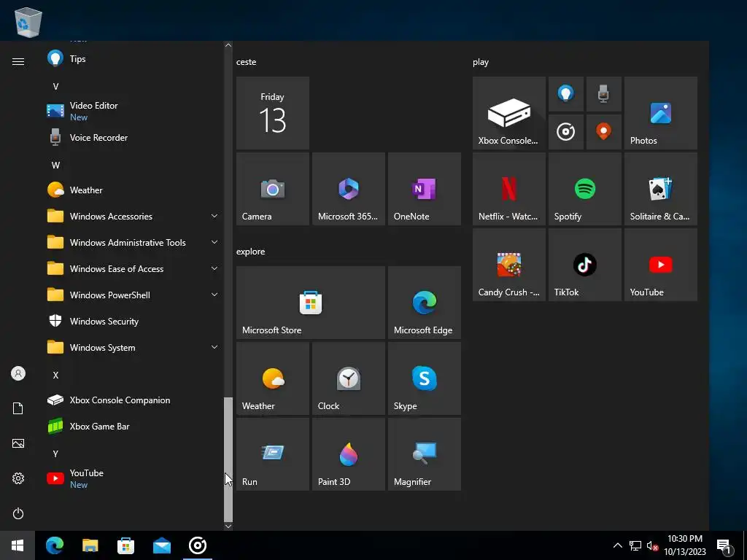Open the small Groove Music tile
The image size is (747, 560).
pyautogui.click(x=566, y=132)
